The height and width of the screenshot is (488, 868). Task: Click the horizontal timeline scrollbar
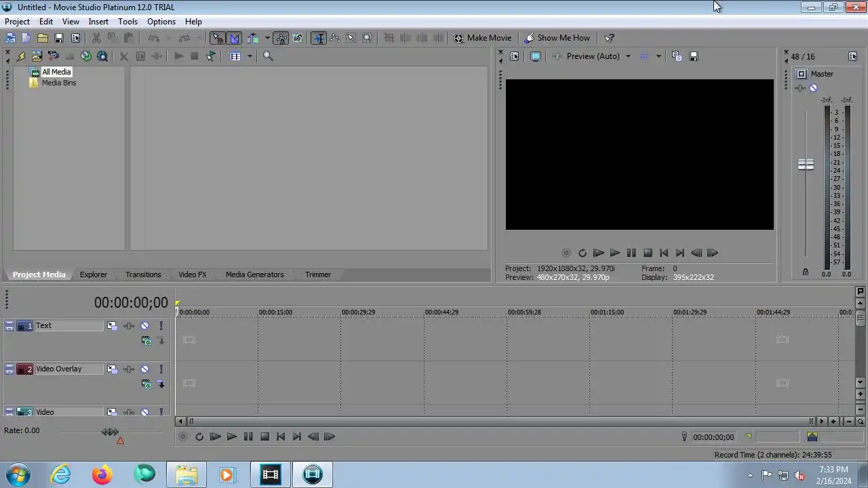(x=500, y=422)
